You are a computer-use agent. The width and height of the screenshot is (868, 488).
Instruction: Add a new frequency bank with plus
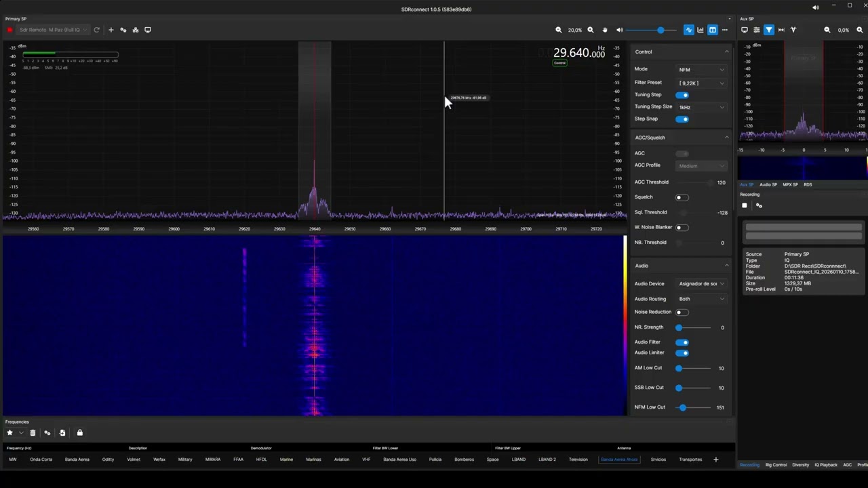(x=715, y=460)
